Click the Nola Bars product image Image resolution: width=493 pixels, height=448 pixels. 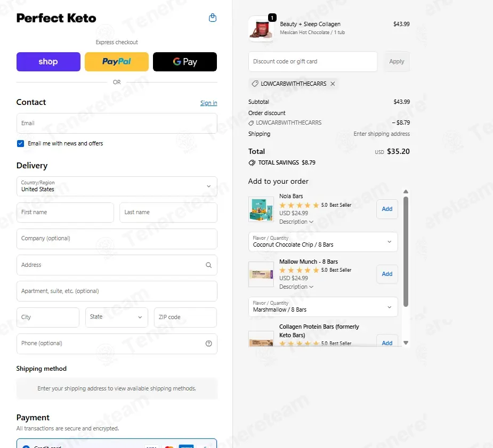pos(261,209)
